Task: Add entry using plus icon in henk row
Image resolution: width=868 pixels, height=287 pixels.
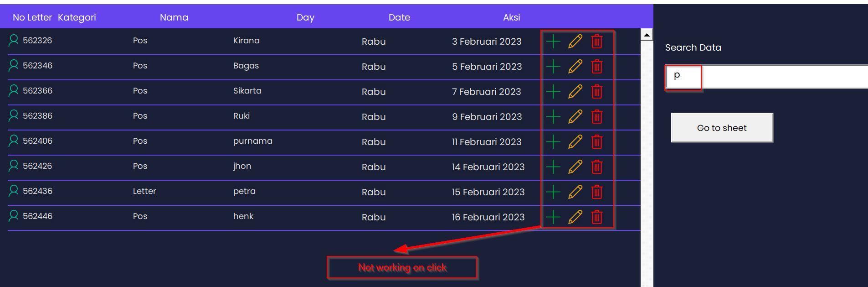Action: pos(553,217)
